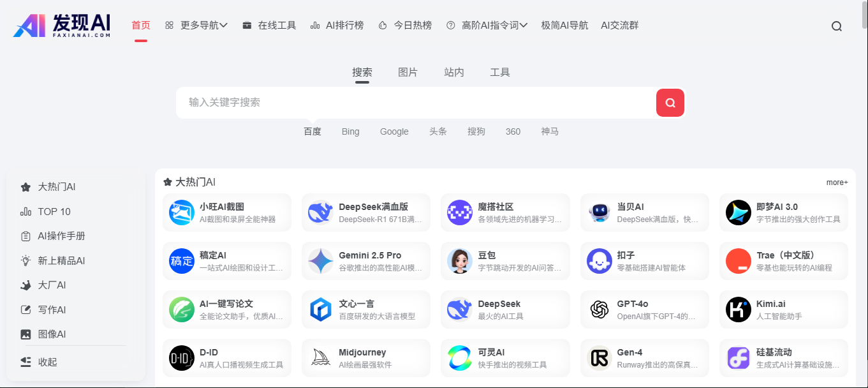Select 神马 search engine
The height and width of the screenshot is (388, 868).
pos(550,131)
